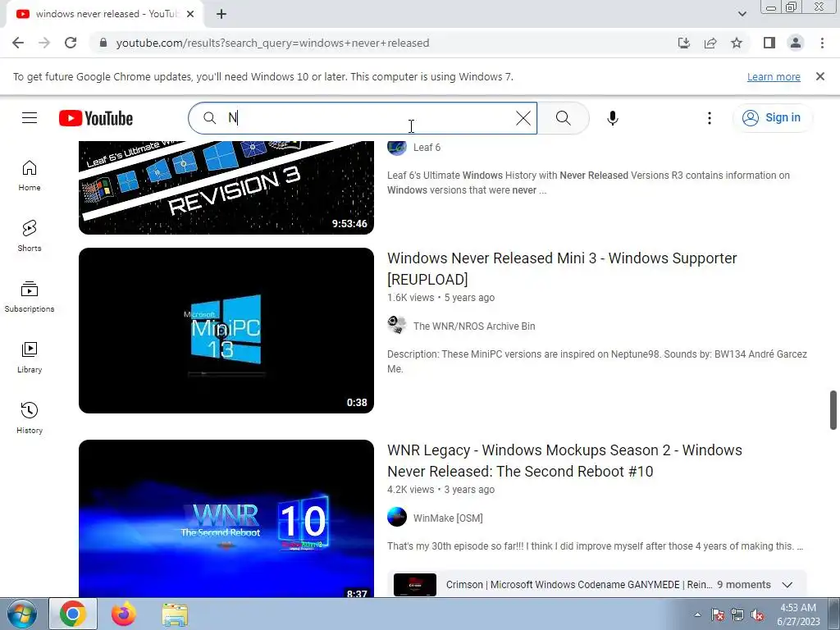Open 'Windows Never Released Mini 3' title
The image size is (840, 630).
562,268
